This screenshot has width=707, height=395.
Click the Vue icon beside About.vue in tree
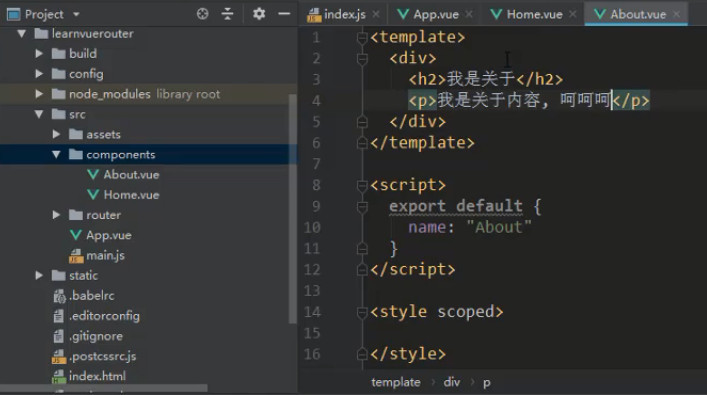tap(93, 175)
